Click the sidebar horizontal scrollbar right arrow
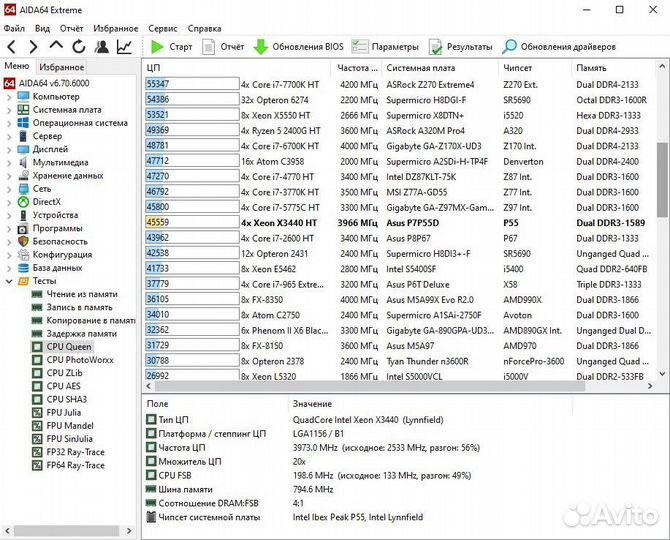This screenshot has width=670, height=540. pyautogui.click(x=129, y=531)
